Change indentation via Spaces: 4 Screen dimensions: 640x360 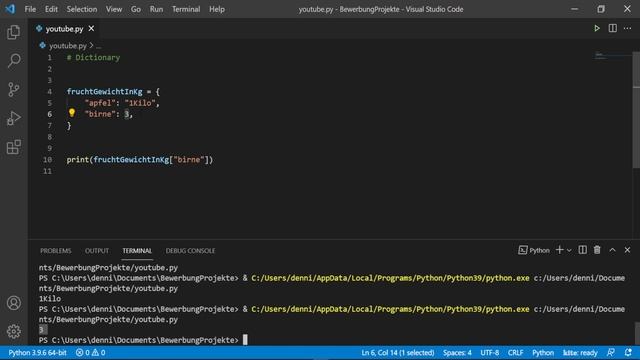click(457, 353)
